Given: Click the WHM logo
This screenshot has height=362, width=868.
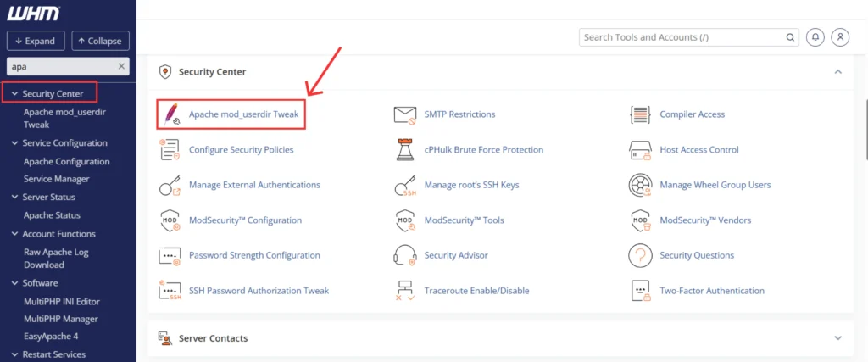Looking at the screenshot, I should [33, 14].
